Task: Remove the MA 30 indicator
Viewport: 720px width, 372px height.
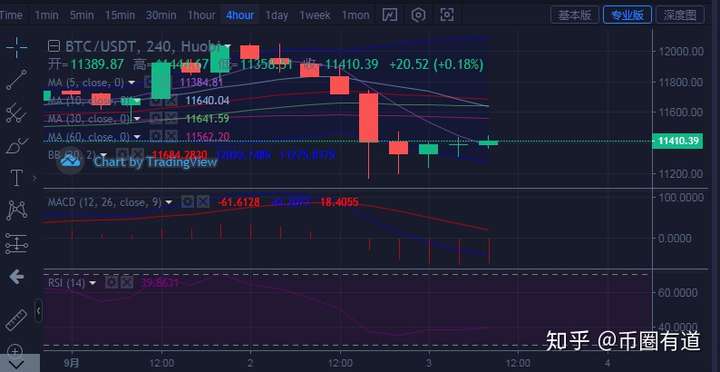Action: point(171,118)
